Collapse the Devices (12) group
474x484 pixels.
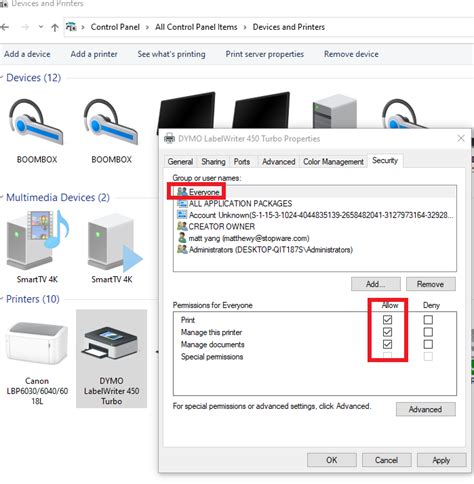pos(2,77)
